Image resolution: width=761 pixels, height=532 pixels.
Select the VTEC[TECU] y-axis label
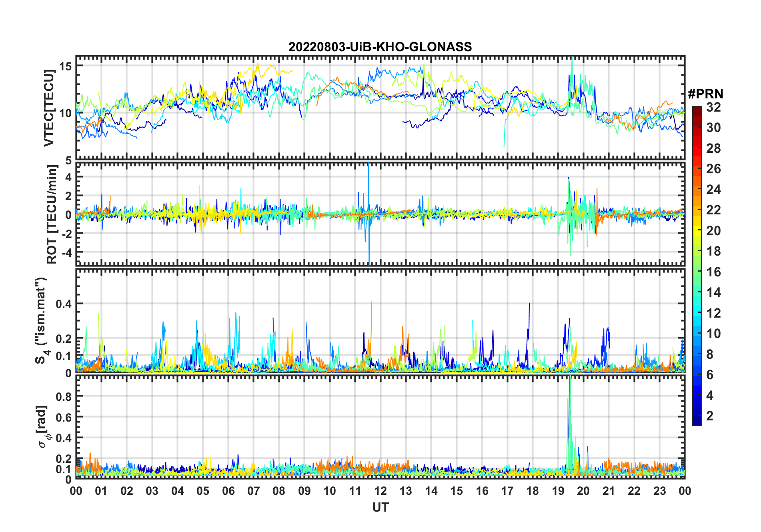click(49, 108)
